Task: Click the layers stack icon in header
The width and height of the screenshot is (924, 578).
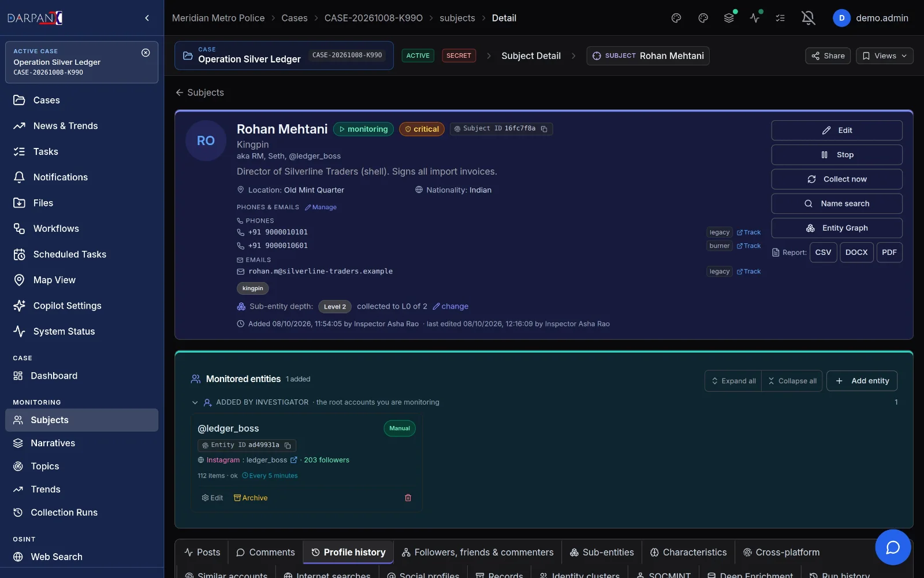Action: (x=729, y=18)
